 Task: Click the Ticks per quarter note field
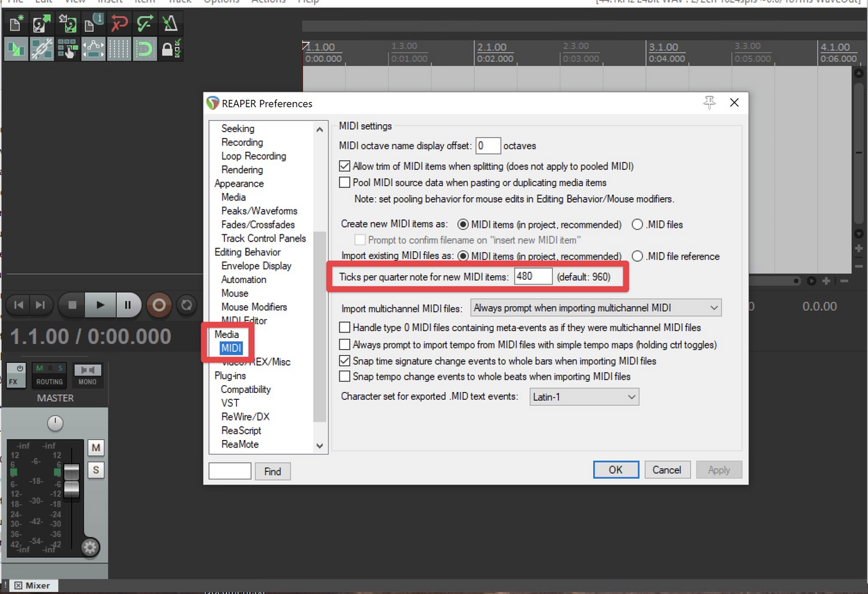pyautogui.click(x=533, y=277)
